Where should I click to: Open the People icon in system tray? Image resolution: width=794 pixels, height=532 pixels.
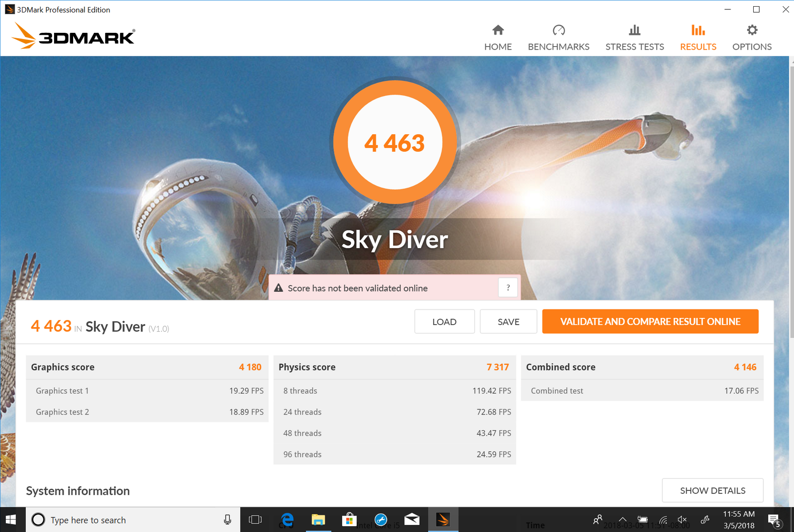[598, 519]
